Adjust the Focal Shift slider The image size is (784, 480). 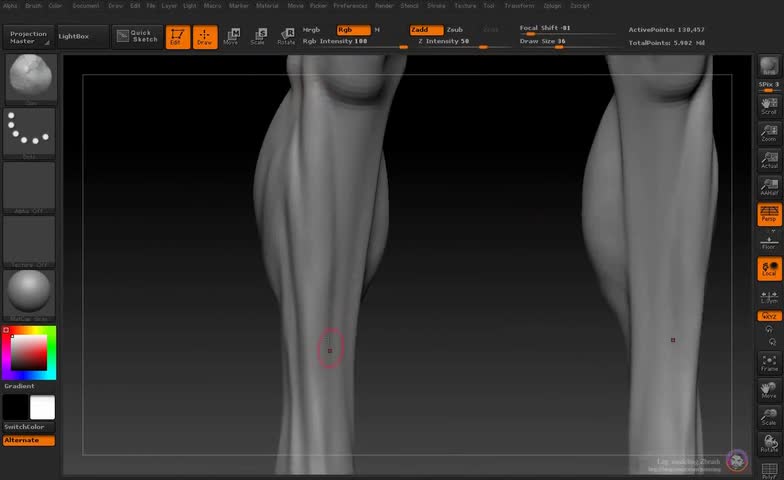(568, 30)
